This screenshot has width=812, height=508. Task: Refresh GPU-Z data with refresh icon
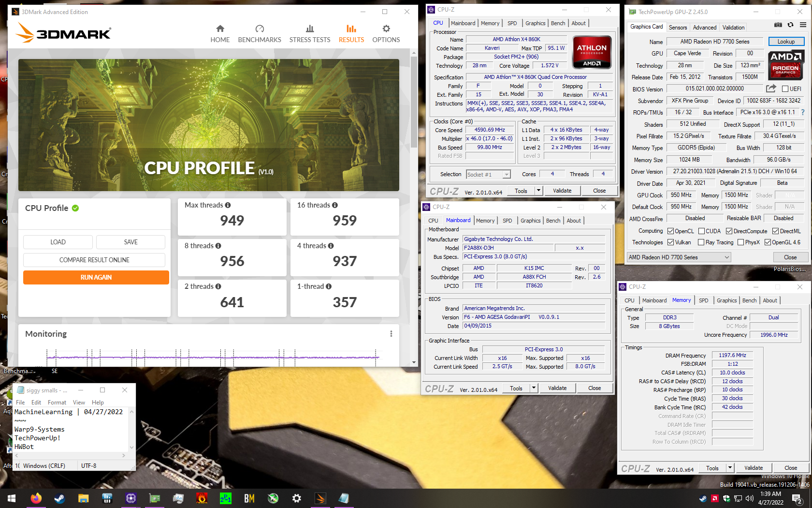coord(790,25)
